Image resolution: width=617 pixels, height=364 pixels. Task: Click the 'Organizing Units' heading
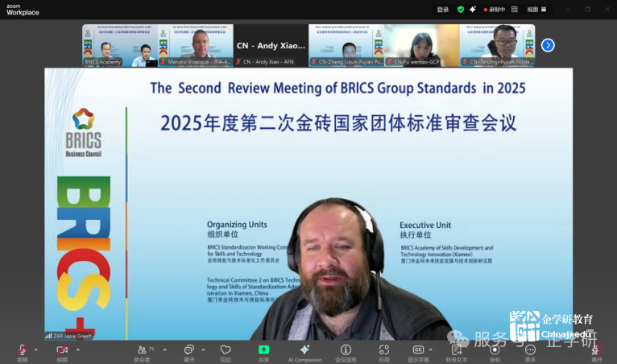point(237,225)
